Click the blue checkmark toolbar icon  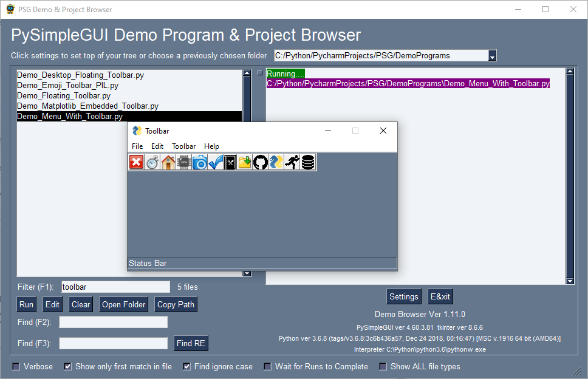[x=215, y=162]
